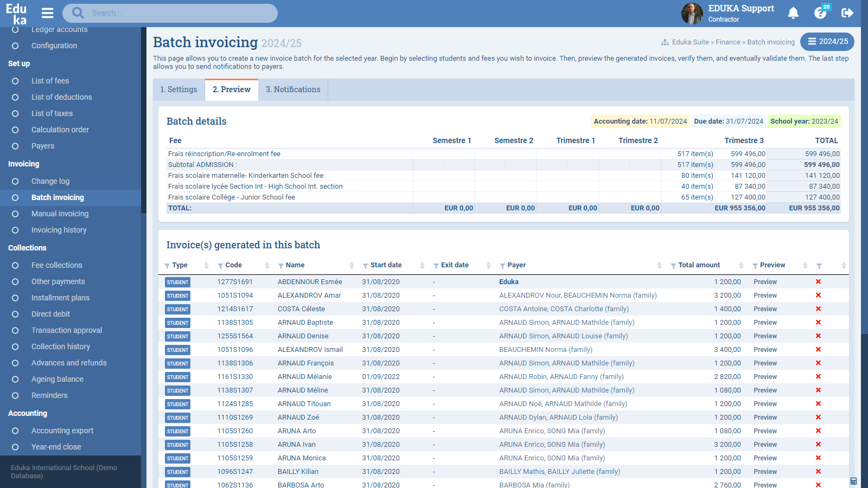Open Direct debit in sidebar
The width and height of the screenshot is (868, 488).
click(x=50, y=314)
